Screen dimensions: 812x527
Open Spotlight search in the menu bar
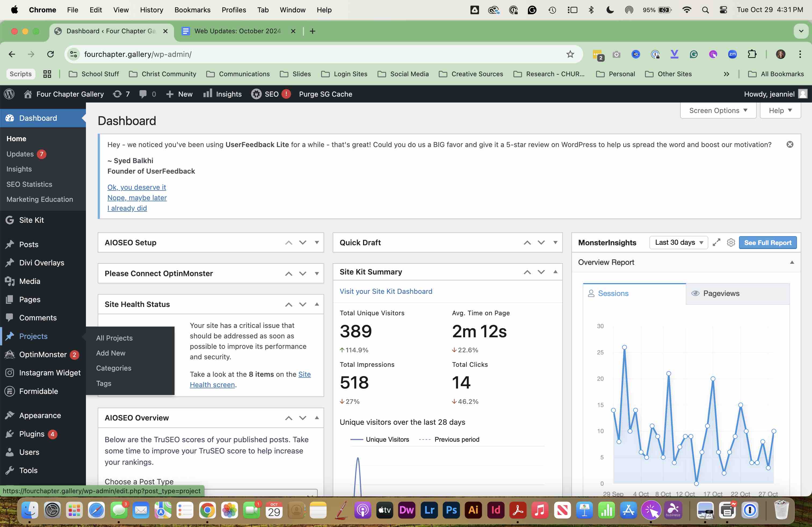(705, 10)
